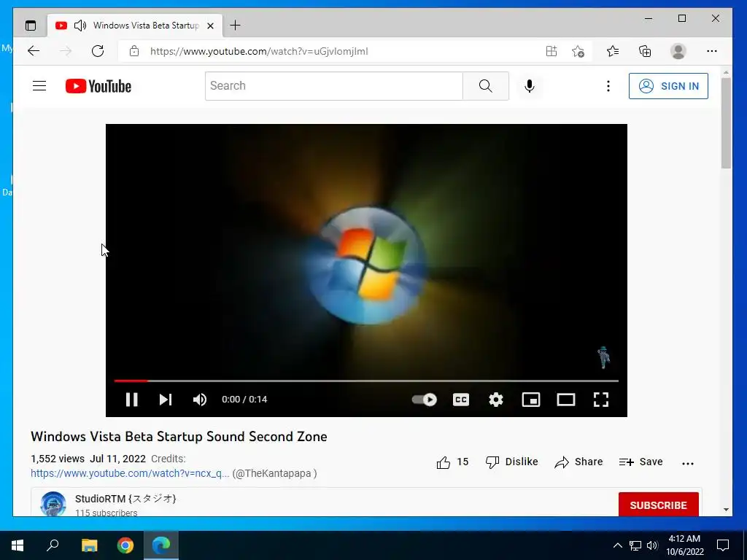
Task: Open video settings gear
Action: tap(496, 400)
